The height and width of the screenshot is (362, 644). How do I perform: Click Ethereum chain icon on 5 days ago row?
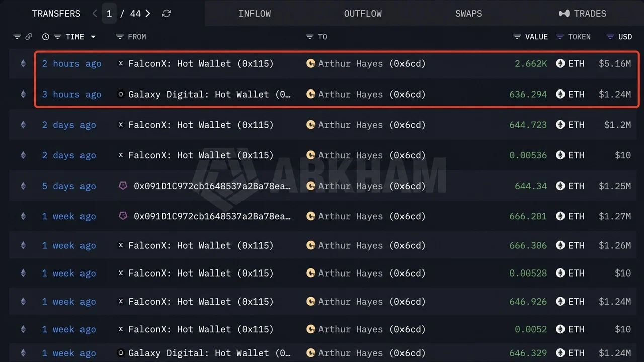click(23, 186)
